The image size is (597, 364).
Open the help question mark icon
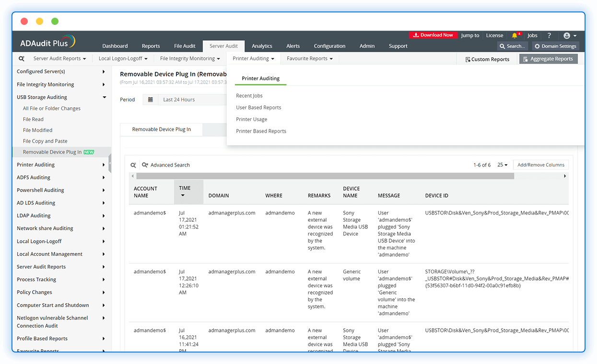point(549,35)
